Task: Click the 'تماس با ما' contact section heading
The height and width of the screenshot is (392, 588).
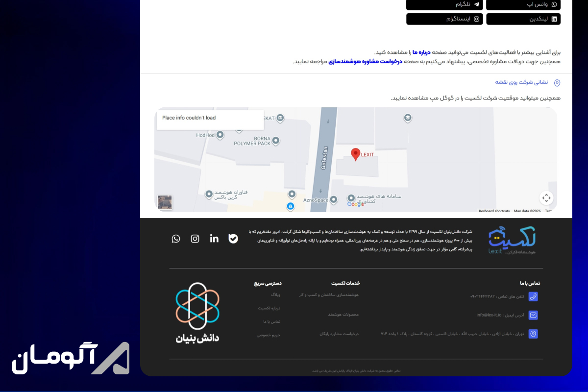Action: tap(530, 283)
